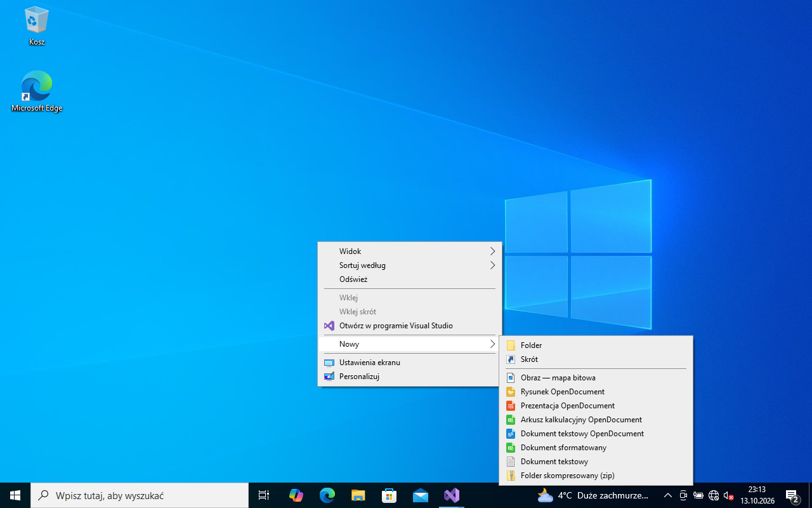Click the muted volume tray icon
Viewport: 812px width, 508px height.
tap(729, 495)
